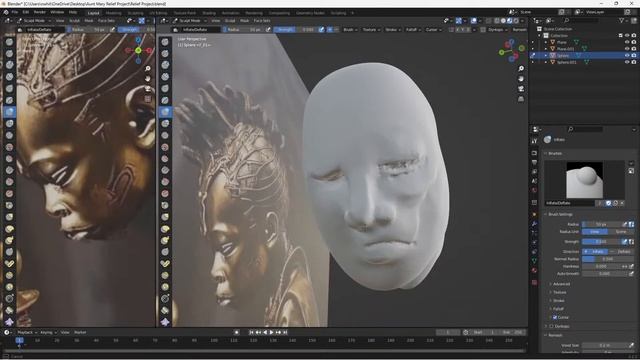Image resolution: width=640 pixels, height=360 pixels.
Task: Enable the Dyntopo checkbox in the Tool panel
Action: (552, 326)
